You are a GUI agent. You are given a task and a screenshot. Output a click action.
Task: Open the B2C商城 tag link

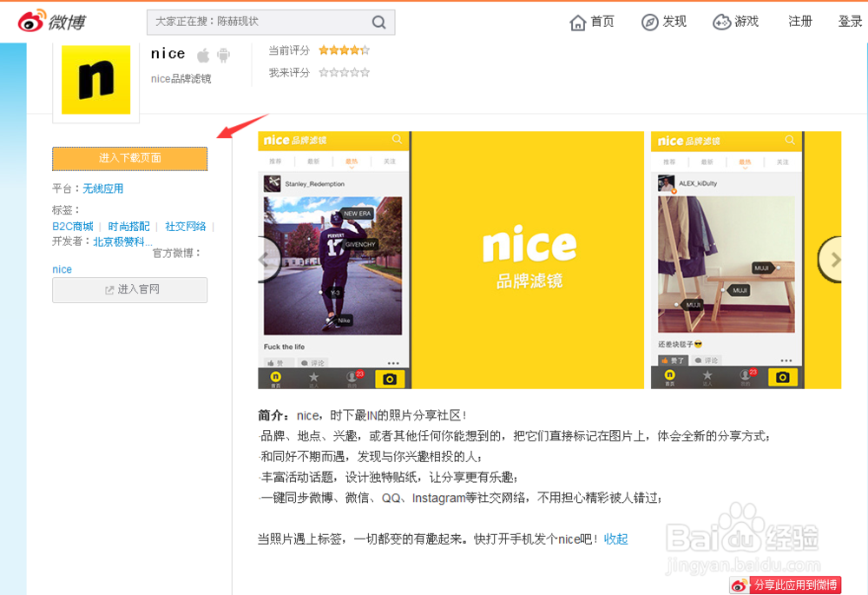coord(73,226)
